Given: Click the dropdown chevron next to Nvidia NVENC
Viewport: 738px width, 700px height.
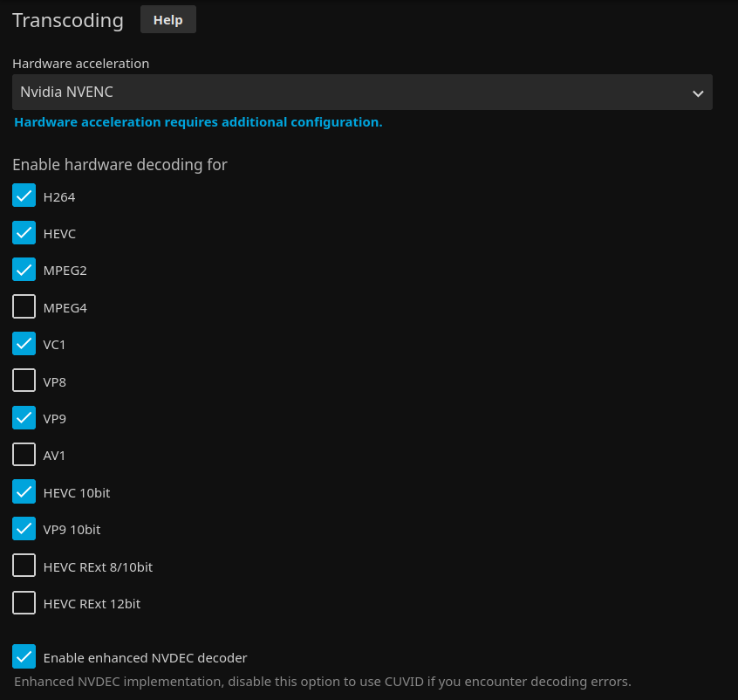Looking at the screenshot, I should 698,93.
